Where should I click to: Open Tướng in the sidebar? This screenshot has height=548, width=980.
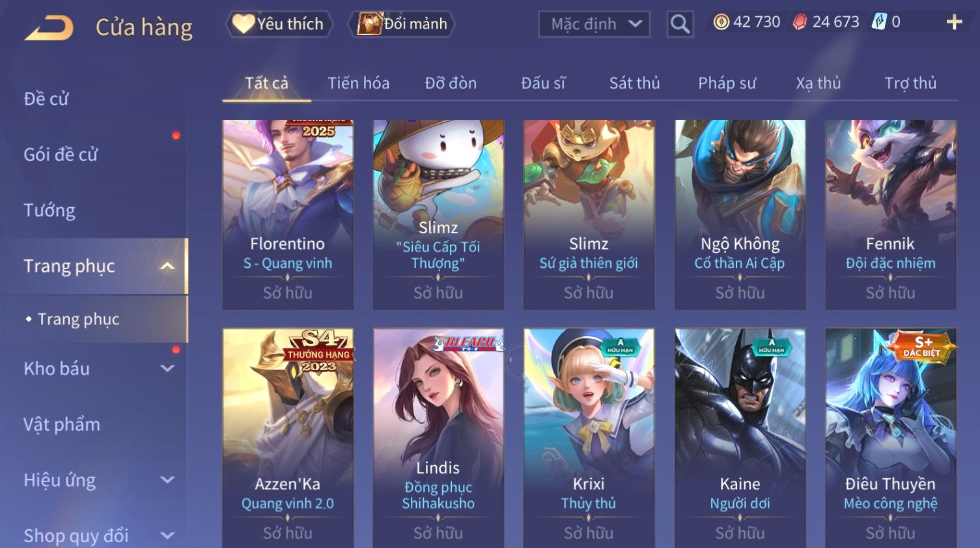(x=49, y=210)
